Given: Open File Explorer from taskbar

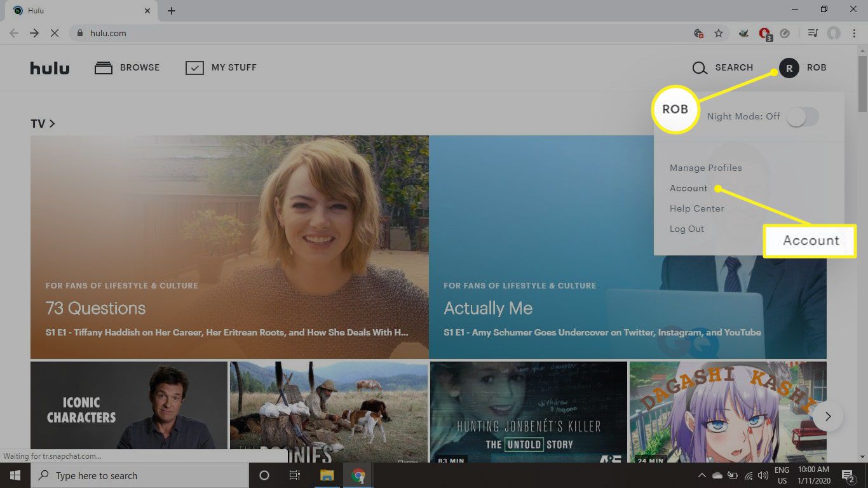Looking at the screenshot, I should coord(327,475).
